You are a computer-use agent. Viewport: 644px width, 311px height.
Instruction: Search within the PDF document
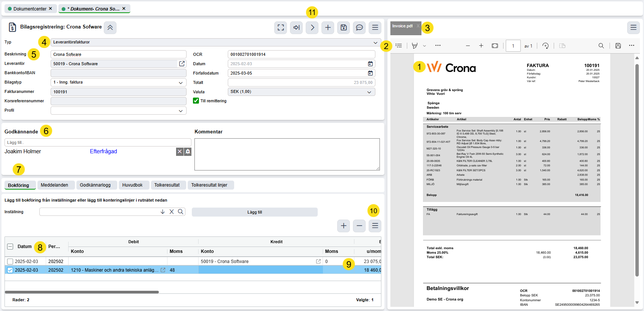click(x=601, y=46)
